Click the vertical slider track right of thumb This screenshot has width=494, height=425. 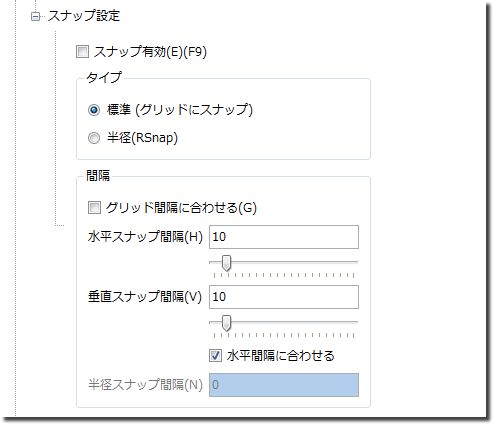tap(295, 322)
